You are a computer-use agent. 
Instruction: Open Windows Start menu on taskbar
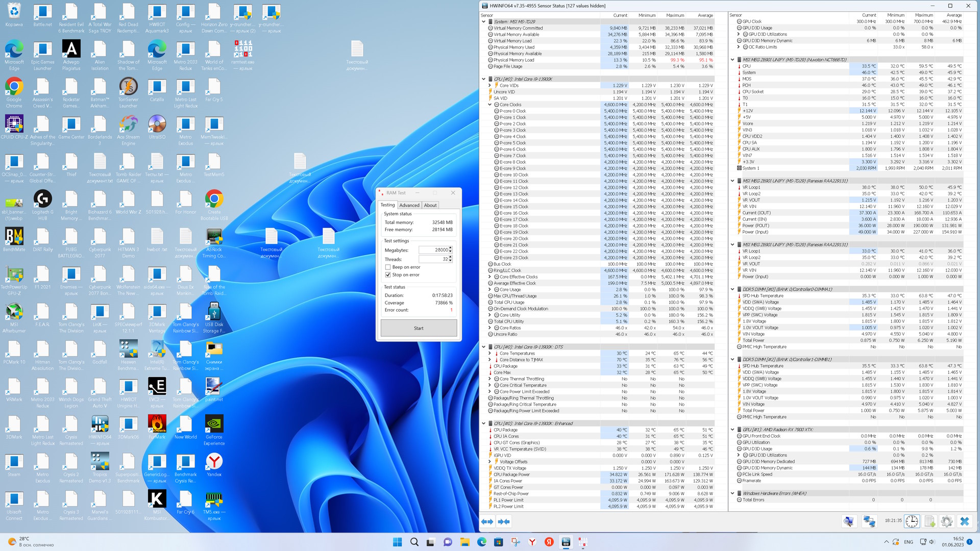click(x=397, y=542)
